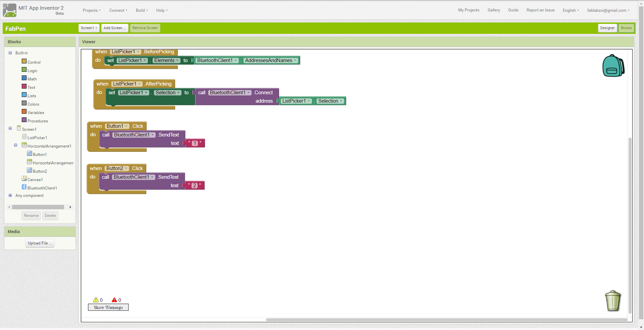Click the BluetoothClient1 bluetooth icon
Screen dimensions: 644x330
pyautogui.click(x=24, y=187)
